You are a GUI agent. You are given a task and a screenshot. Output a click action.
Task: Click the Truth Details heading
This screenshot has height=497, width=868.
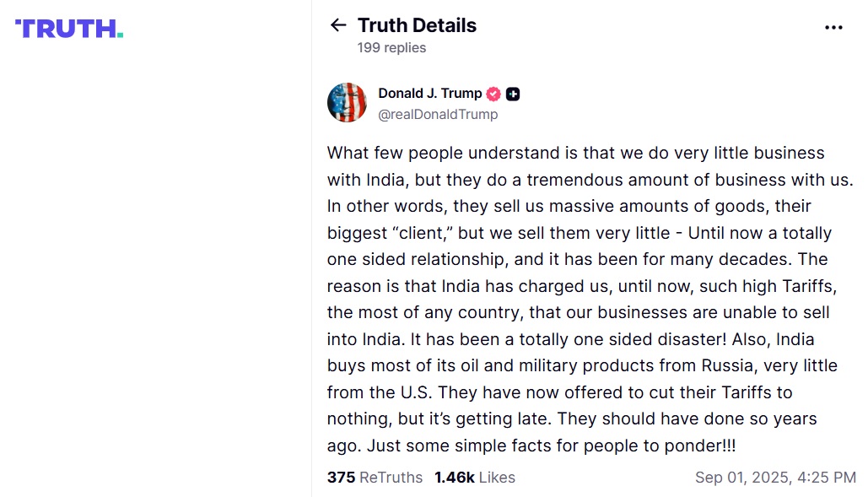pos(417,25)
